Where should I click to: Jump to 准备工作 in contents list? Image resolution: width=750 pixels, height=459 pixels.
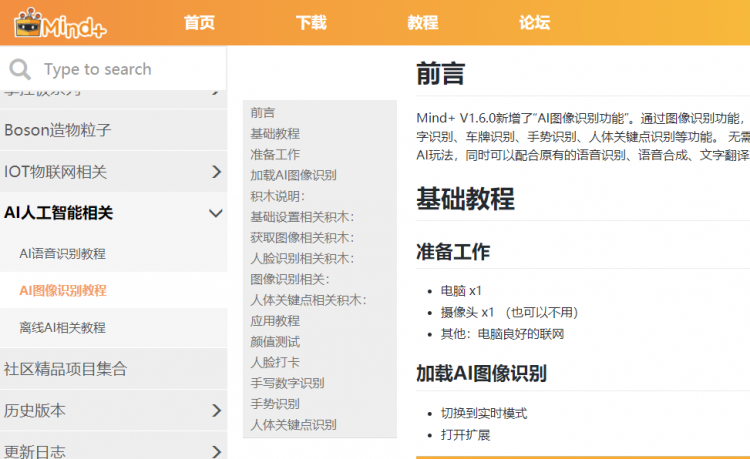click(275, 154)
